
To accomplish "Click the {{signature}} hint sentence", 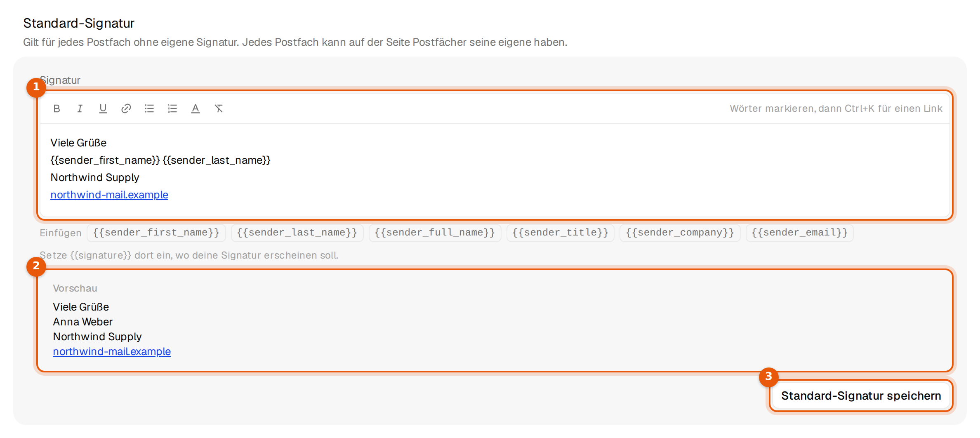I will click(189, 255).
